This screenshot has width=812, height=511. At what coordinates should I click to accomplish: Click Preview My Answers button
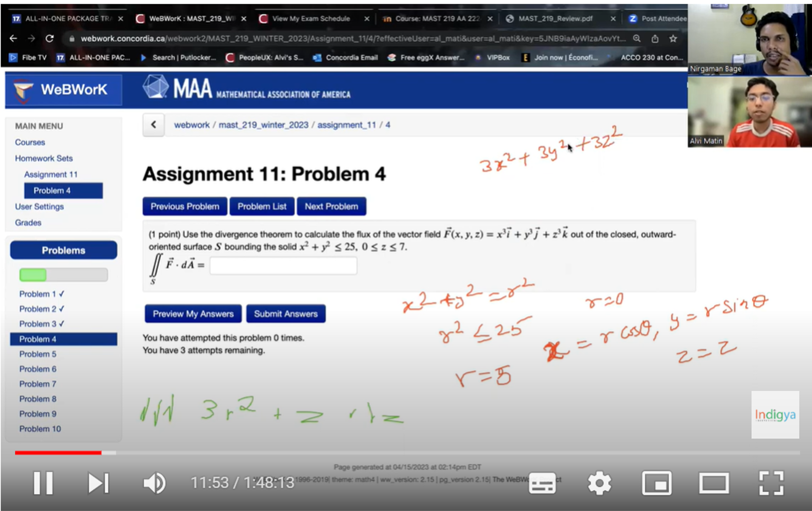(193, 314)
